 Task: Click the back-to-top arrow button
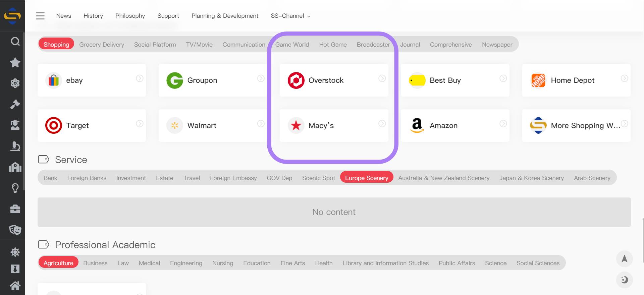click(624, 259)
